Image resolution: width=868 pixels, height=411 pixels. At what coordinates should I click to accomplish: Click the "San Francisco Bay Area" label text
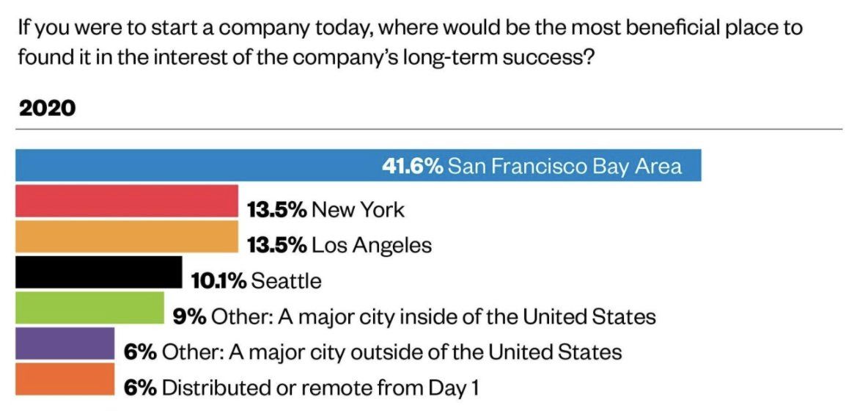(564, 166)
